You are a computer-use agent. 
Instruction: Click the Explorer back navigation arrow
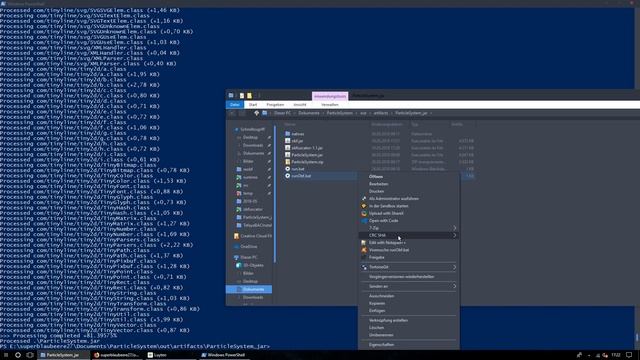click(x=233, y=113)
